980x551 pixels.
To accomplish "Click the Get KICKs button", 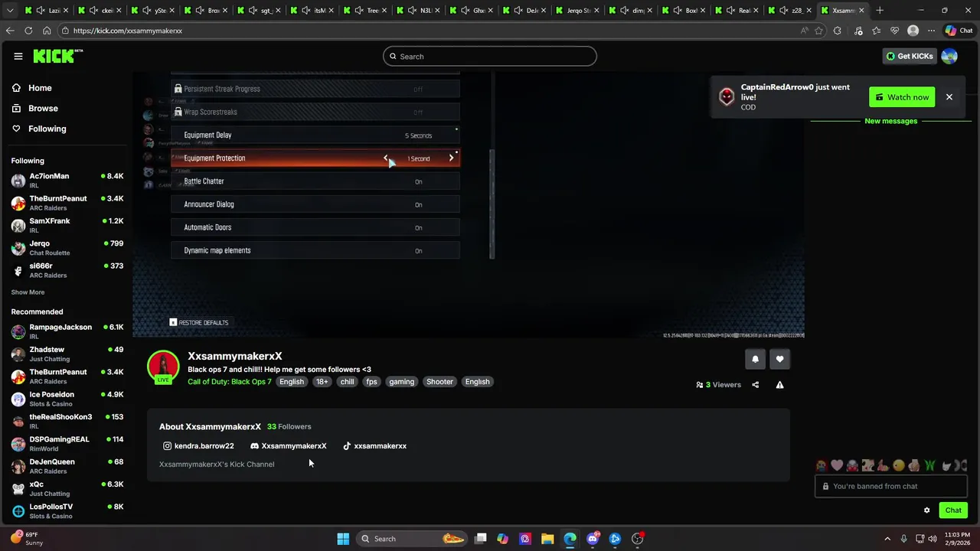I will click(910, 56).
